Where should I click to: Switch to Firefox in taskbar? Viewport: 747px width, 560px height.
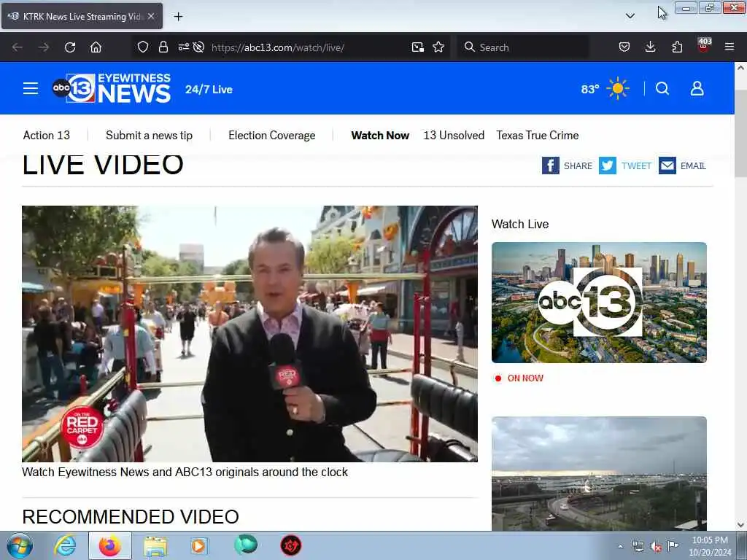click(110, 545)
